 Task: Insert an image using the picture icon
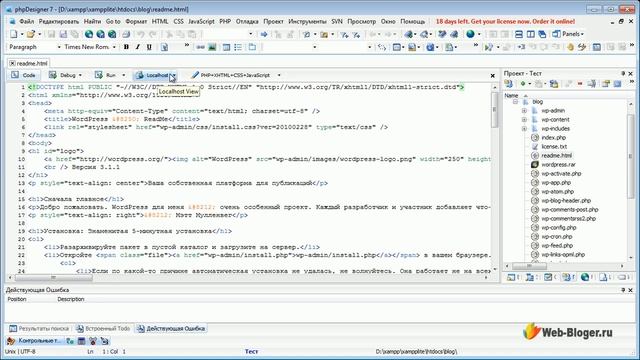pyautogui.click(x=212, y=47)
